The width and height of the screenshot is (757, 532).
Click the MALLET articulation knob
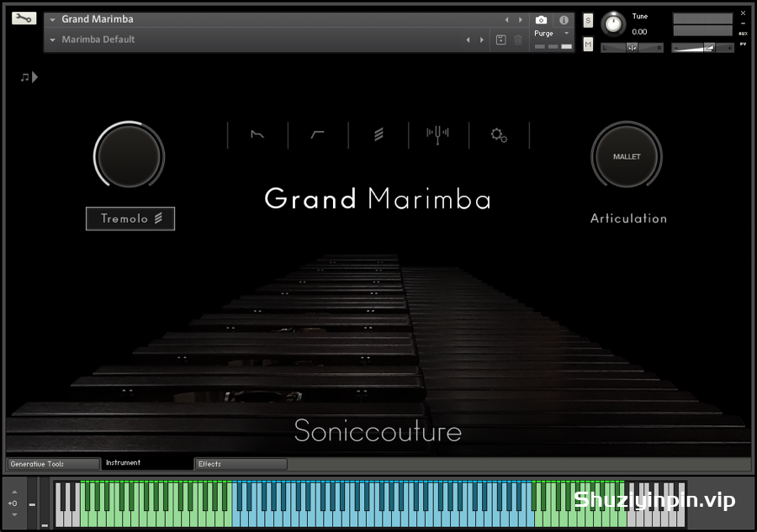click(627, 156)
